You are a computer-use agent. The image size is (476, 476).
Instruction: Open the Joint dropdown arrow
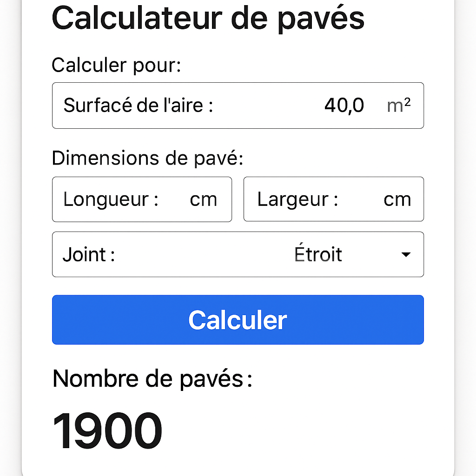(405, 255)
